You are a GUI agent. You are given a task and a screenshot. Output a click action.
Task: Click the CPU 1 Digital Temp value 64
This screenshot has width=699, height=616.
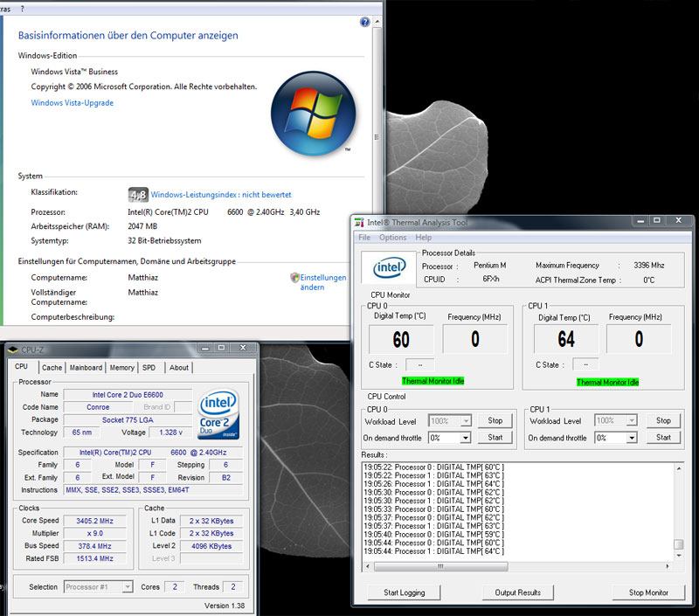(565, 339)
